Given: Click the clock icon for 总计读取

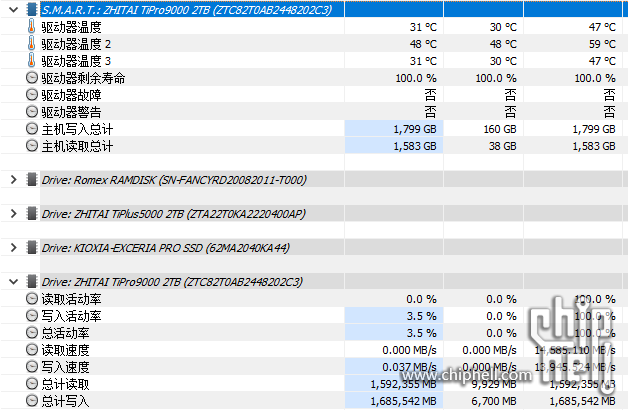Looking at the screenshot, I should click(x=32, y=384).
